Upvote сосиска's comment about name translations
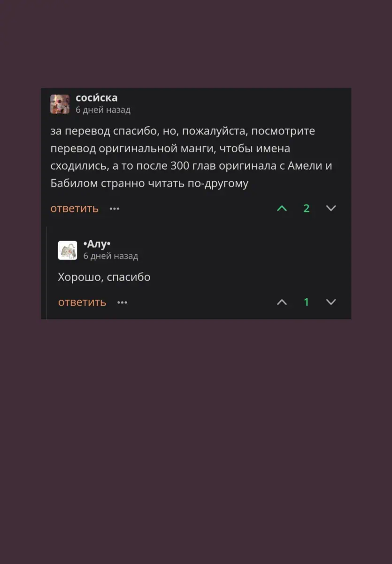 click(x=282, y=208)
